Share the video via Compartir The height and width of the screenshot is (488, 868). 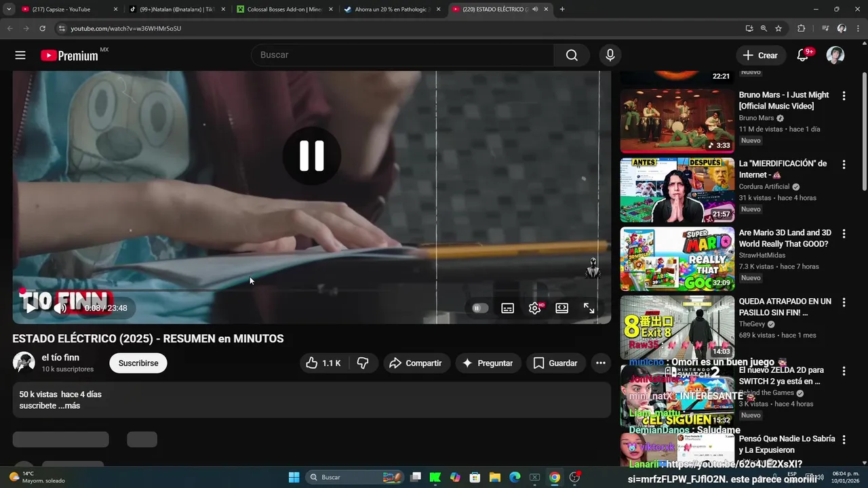416,363
